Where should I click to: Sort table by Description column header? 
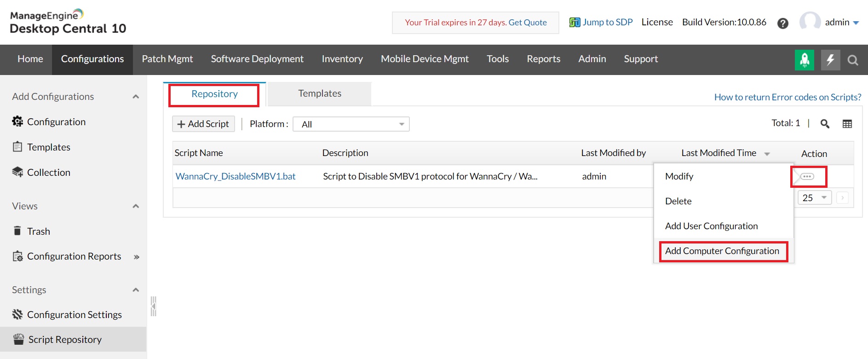345,153
